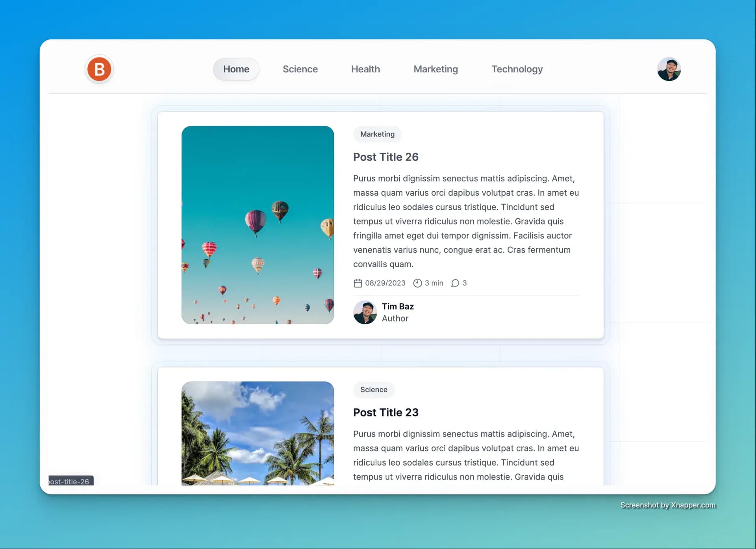
Task: Click Post Title 23 excerpt paragraph
Action: coord(466,455)
